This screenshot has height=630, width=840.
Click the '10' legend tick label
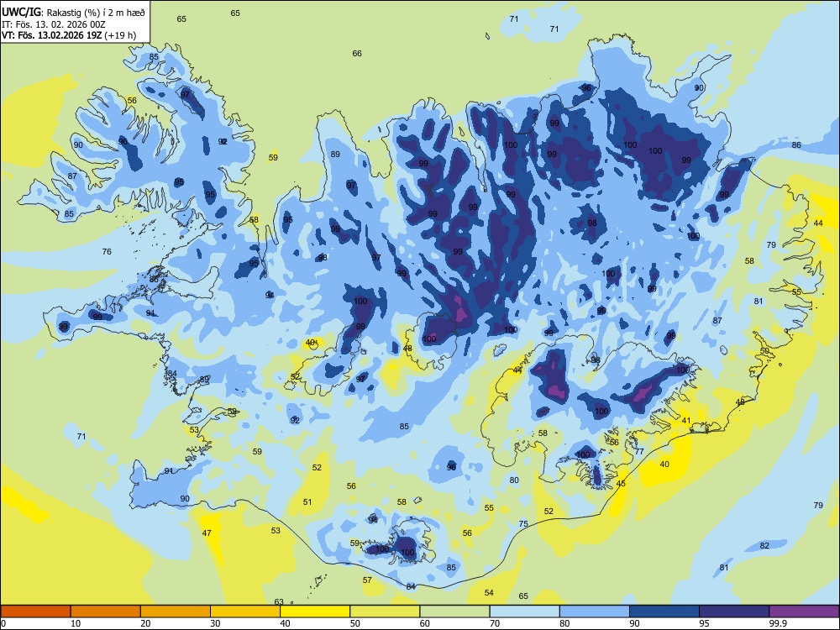76,623
